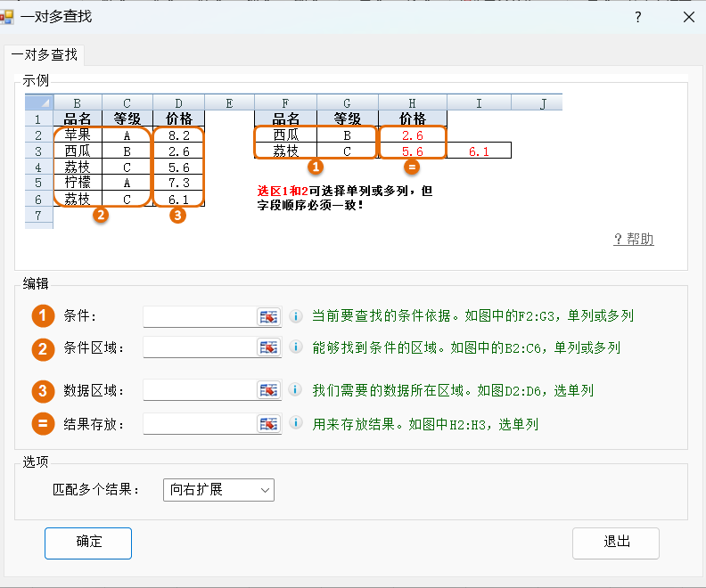The height and width of the screenshot is (588, 706).
Task: Click the title bar question mark help button
Action: (637, 17)
